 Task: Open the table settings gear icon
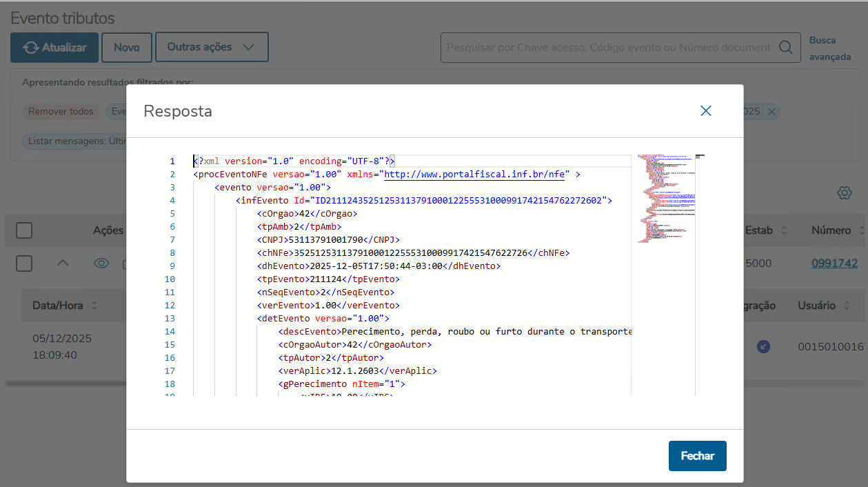pos(845,193)
